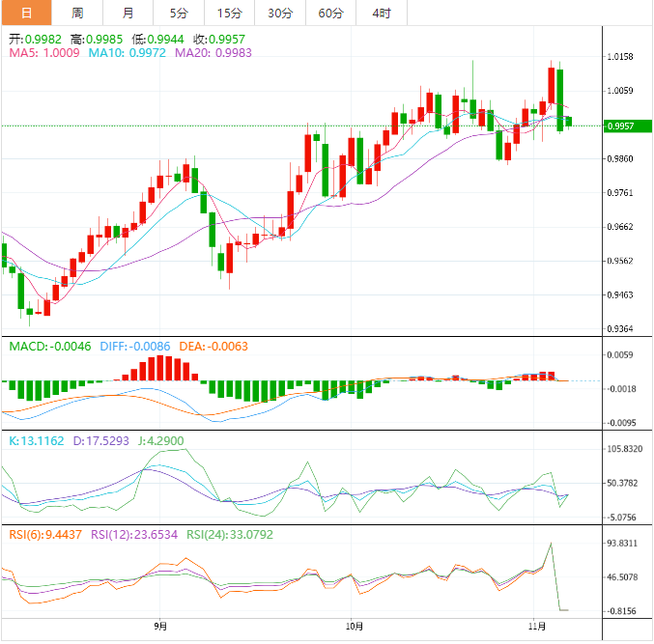Click the MA10: 0.9972 legend label
The image size is (654, 644).
[x=128, y=53]
